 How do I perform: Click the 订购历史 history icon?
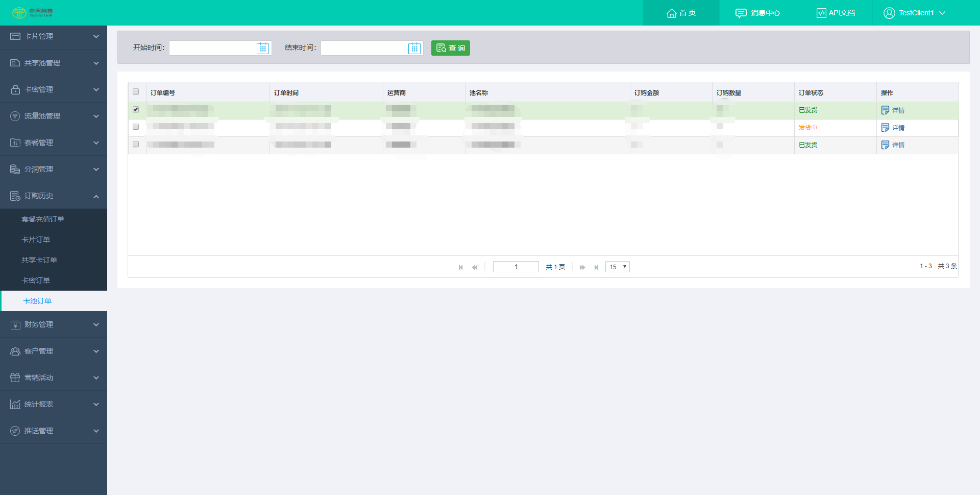(15, 196)
